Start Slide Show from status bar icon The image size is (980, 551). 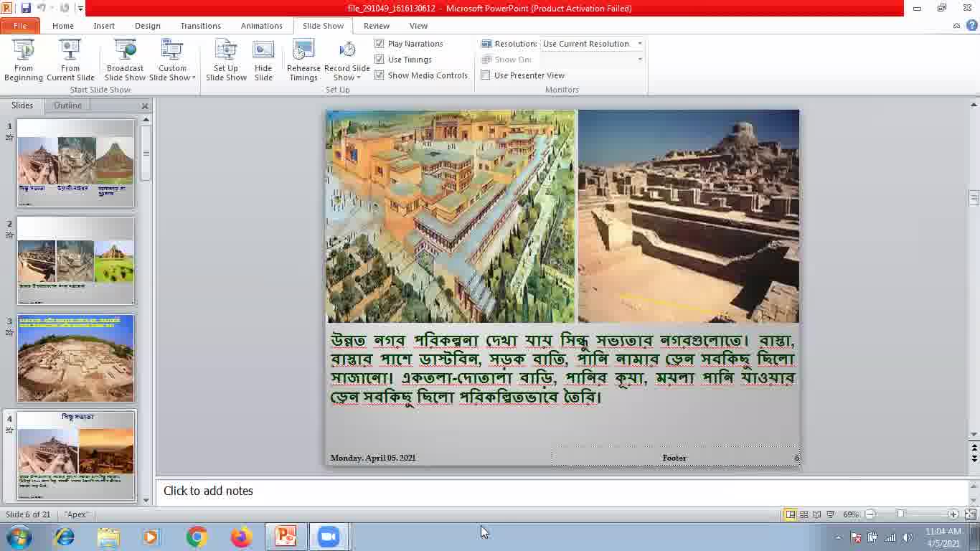point(830,514)
